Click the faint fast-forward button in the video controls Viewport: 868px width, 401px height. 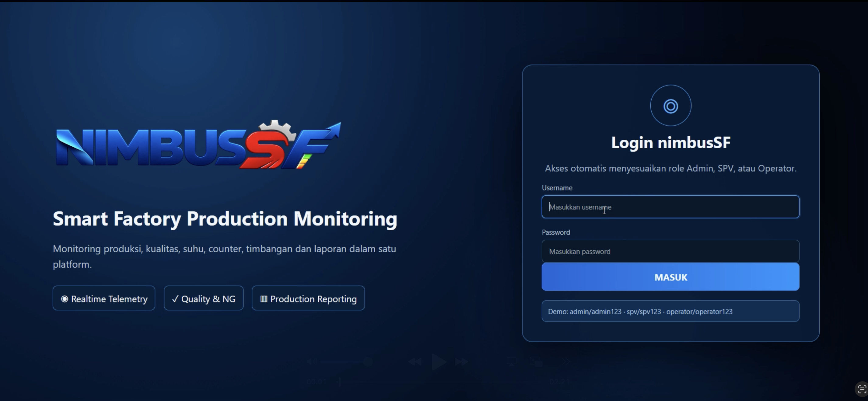[x=462, y=362]
